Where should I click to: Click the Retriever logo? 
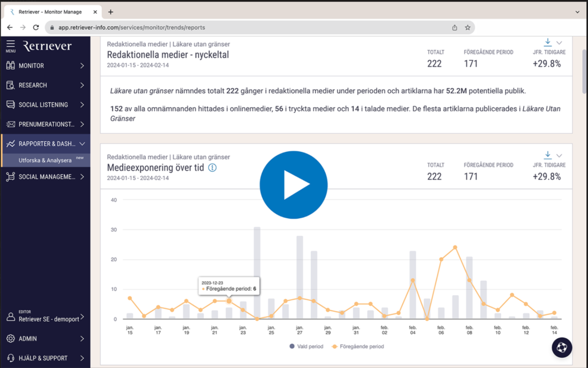click(x=47, y=46)
